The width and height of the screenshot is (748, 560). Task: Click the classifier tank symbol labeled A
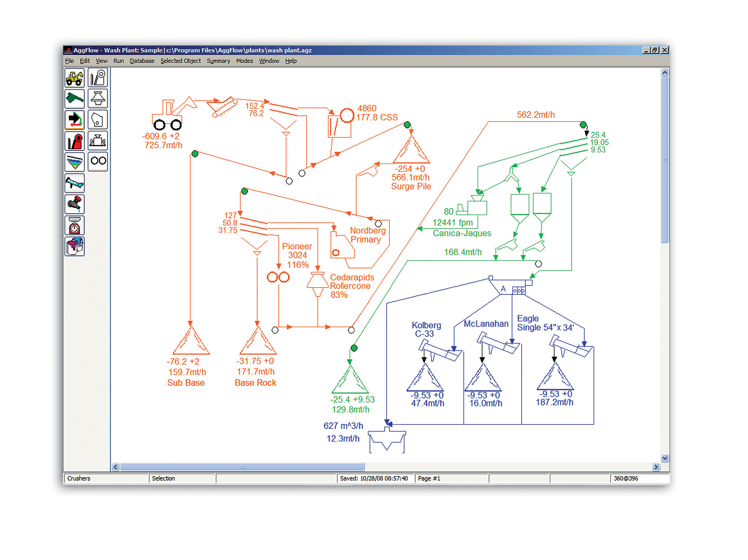click(x=510, y=286)
